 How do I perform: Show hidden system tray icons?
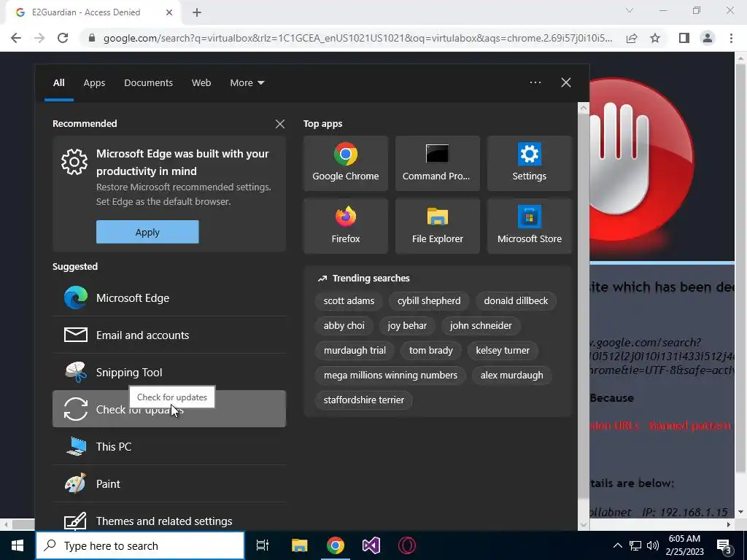coord(617,545)
